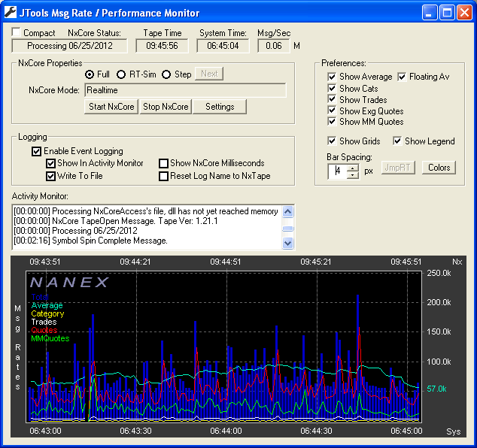Click the wrench icon in the title bar
Image resolution: width=477 pixels, height=448 pixels.
(10, 13)
